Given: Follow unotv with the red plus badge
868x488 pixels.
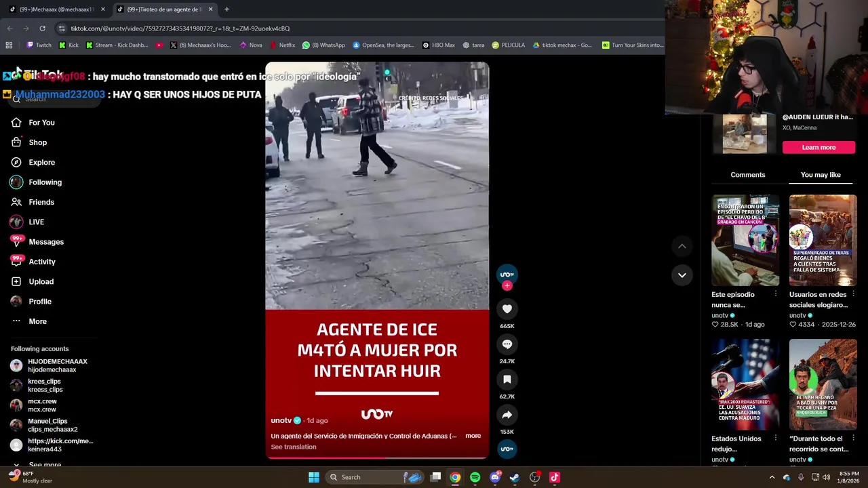Looking at the screenshot, I should [507, 286].
